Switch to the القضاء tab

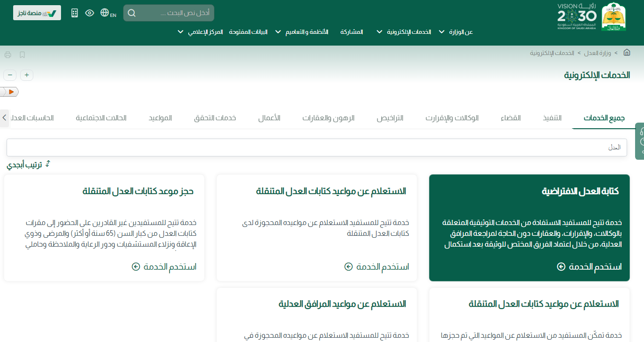coord(511,118)
